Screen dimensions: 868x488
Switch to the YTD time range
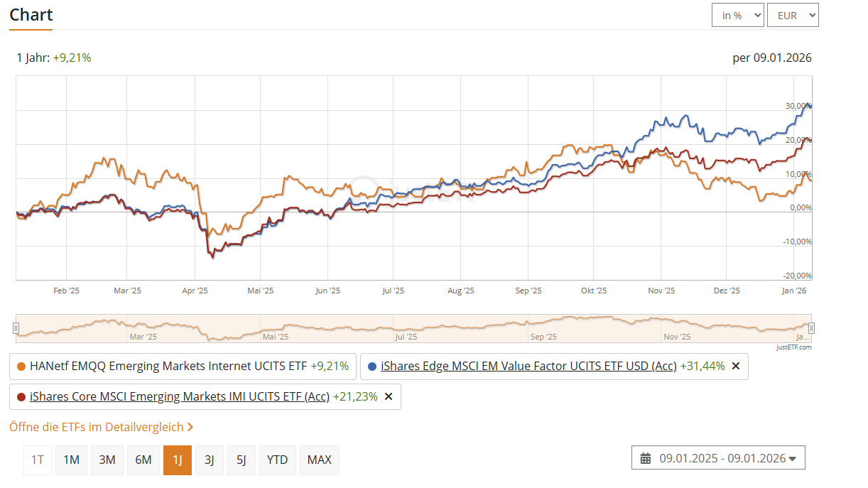[277, 460]
